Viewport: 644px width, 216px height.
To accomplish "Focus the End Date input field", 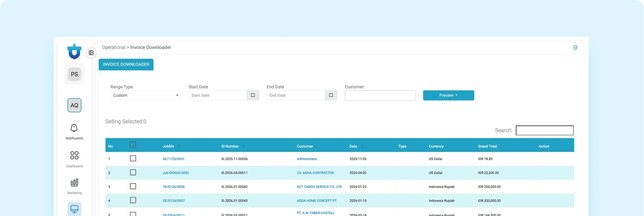I will (x=296, y=95).
